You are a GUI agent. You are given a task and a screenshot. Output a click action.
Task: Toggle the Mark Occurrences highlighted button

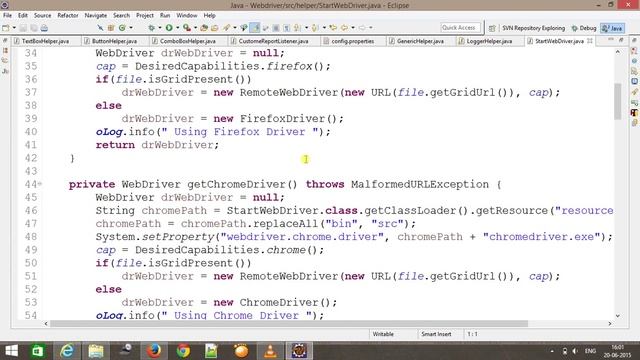pos(255,28)
